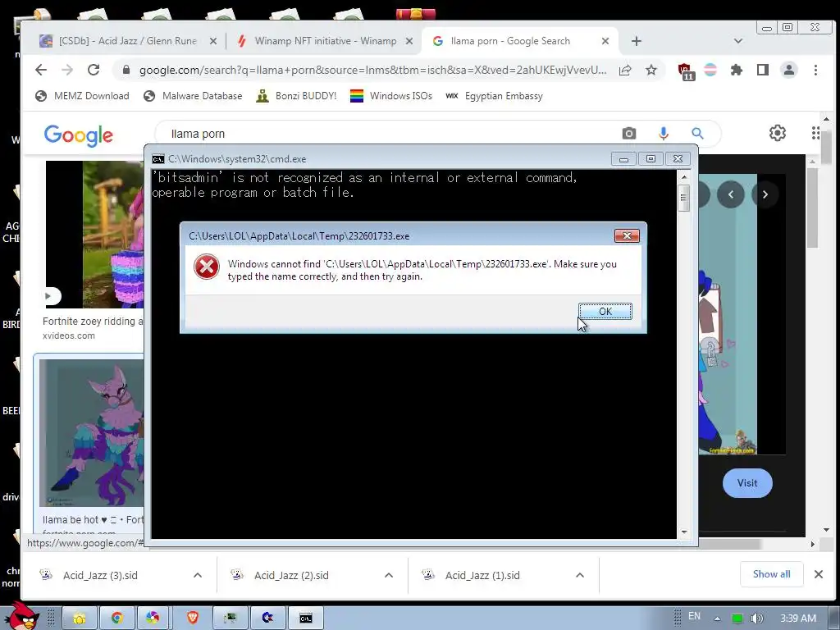Open the Bonzi BUDDY! bookmark
840x630 pixels.
(x=296, y=96)
